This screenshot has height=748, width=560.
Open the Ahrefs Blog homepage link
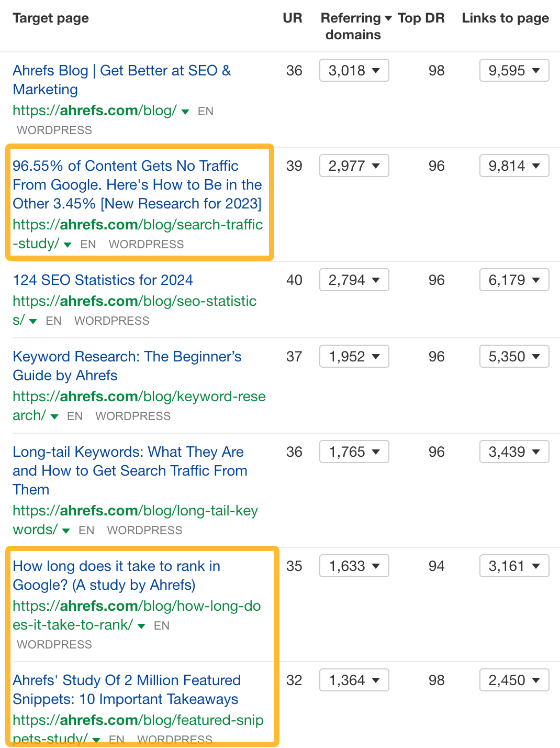(121, 80)
